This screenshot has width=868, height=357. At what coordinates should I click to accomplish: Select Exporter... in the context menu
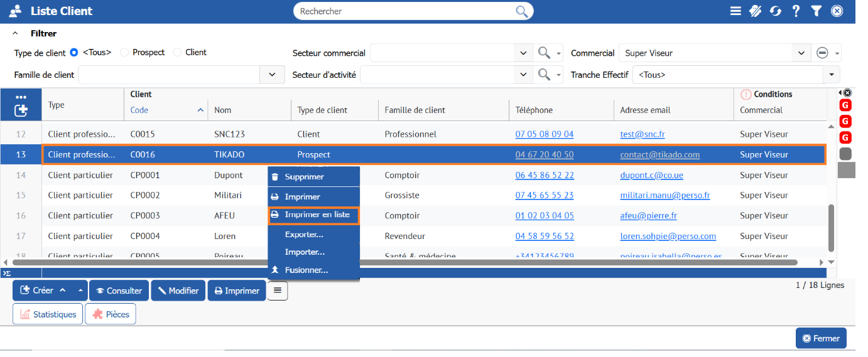pos(304,235)
